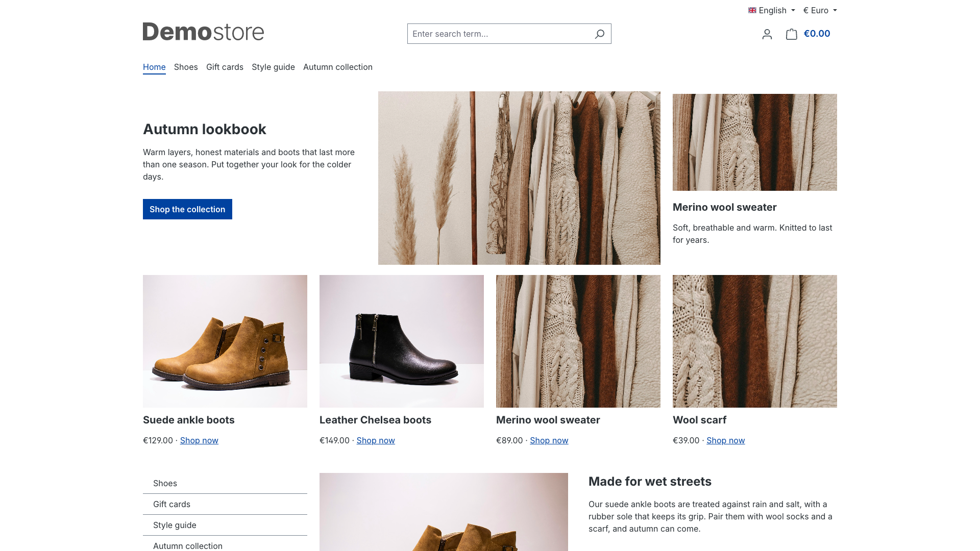
Task: Click the search magnifier icon
Action: (x=600, y=34)
